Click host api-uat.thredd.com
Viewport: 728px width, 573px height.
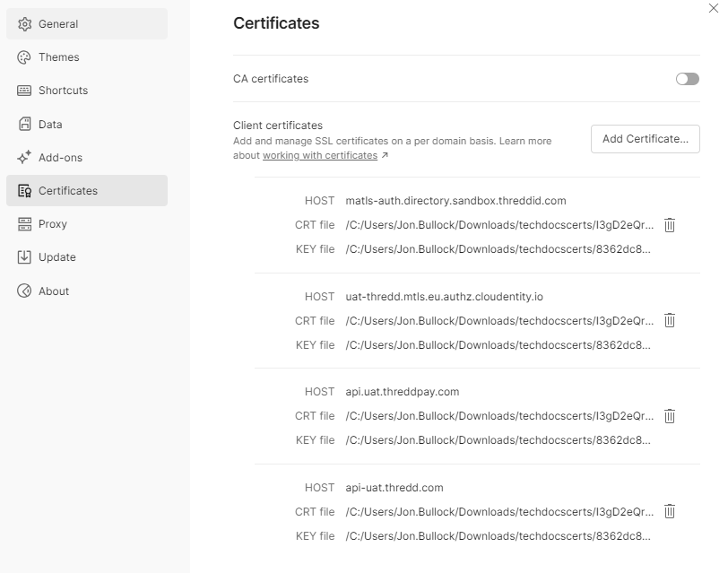pyautogui.click(x=394, y=488)
